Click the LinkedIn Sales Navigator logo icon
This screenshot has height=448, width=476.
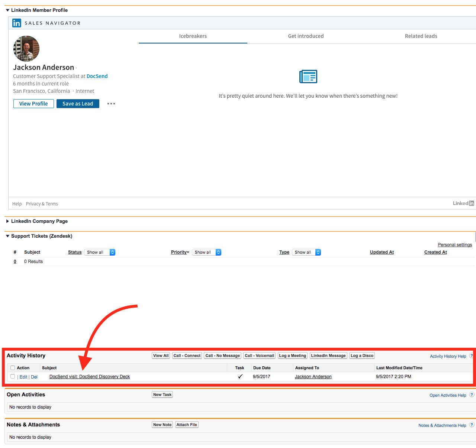click(17, 23)
